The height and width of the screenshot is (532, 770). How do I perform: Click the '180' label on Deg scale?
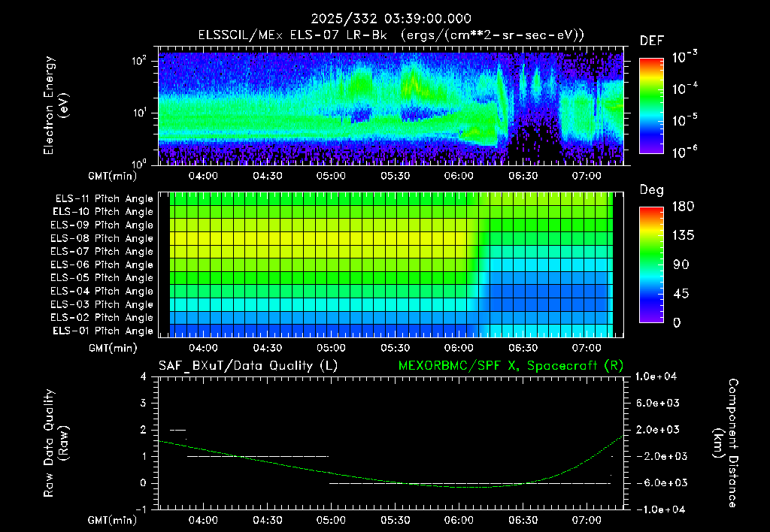click(683, 207)
